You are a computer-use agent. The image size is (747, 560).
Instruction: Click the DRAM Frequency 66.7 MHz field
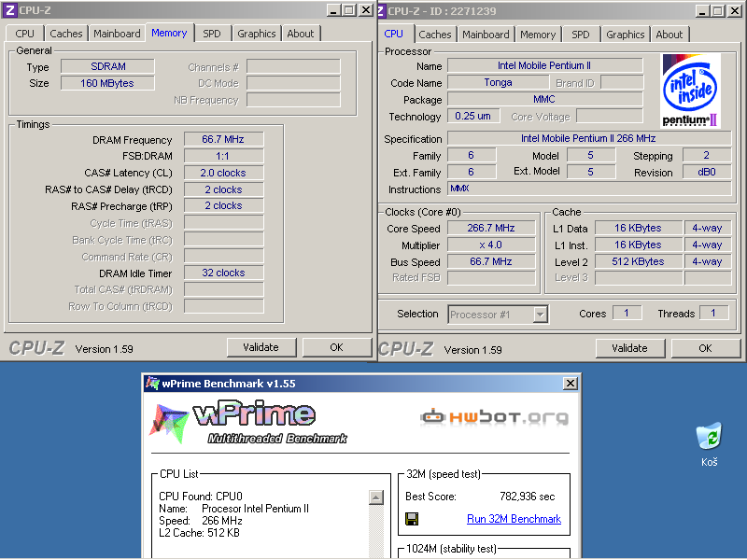coord(223,139)
